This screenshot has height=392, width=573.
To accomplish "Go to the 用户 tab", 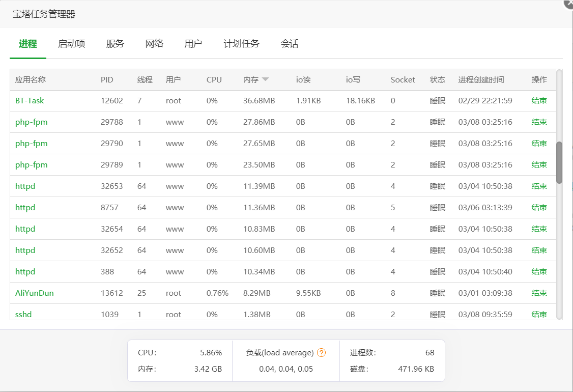I will [193, 44].
